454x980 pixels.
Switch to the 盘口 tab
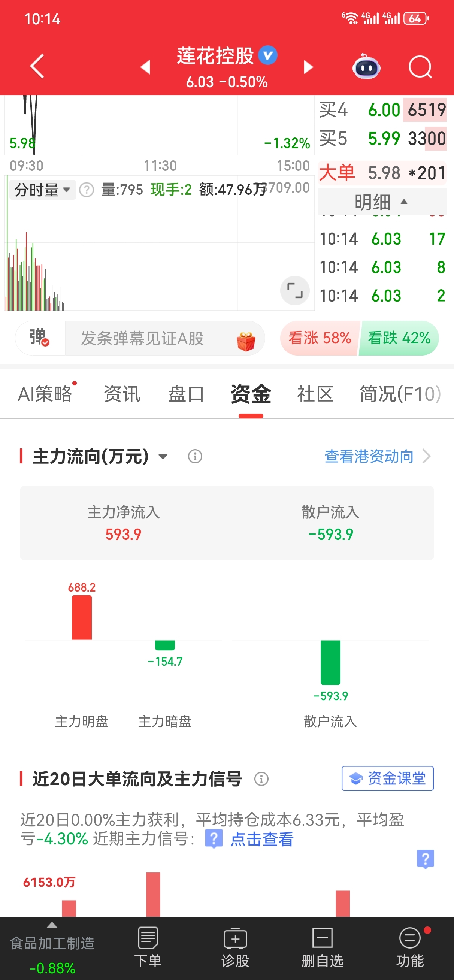[187, 394]
